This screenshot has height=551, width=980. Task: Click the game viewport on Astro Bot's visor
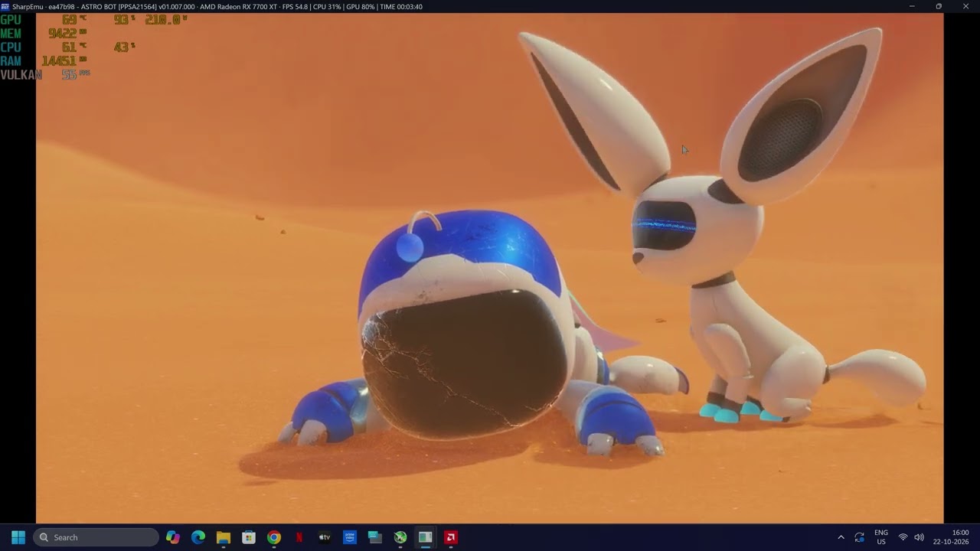(x=465, y=364)
